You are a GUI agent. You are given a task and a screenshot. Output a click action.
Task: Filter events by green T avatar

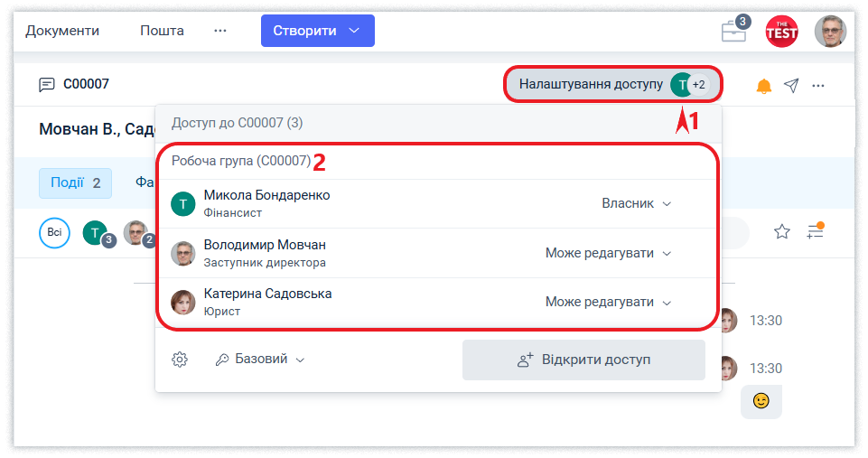pyautogui.click(x=95, y=233)
